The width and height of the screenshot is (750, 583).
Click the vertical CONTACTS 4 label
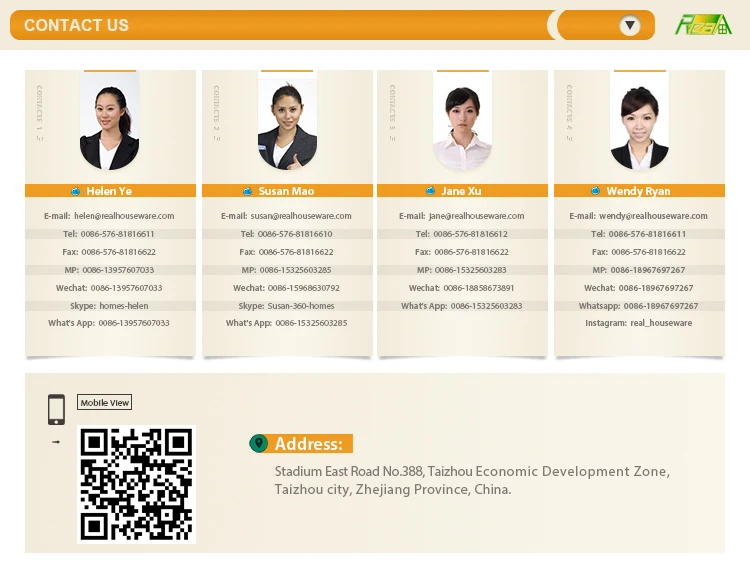(569, 112)
